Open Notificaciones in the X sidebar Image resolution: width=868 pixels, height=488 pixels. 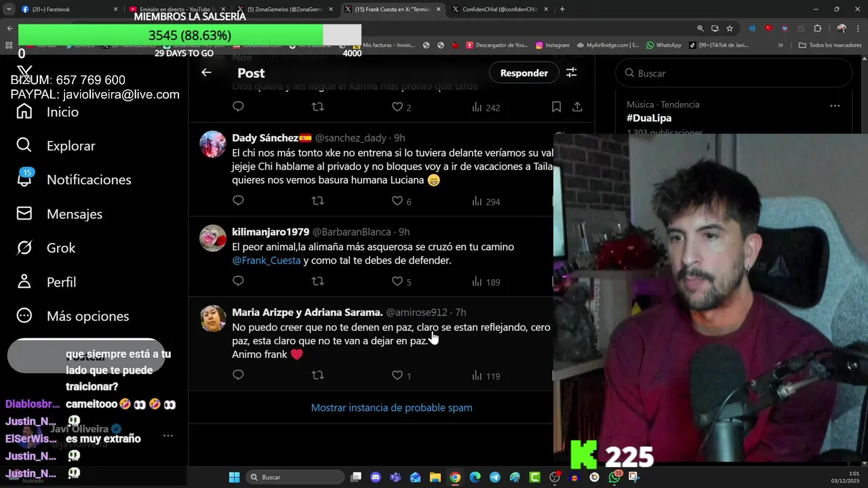click(x=74, y=180)
